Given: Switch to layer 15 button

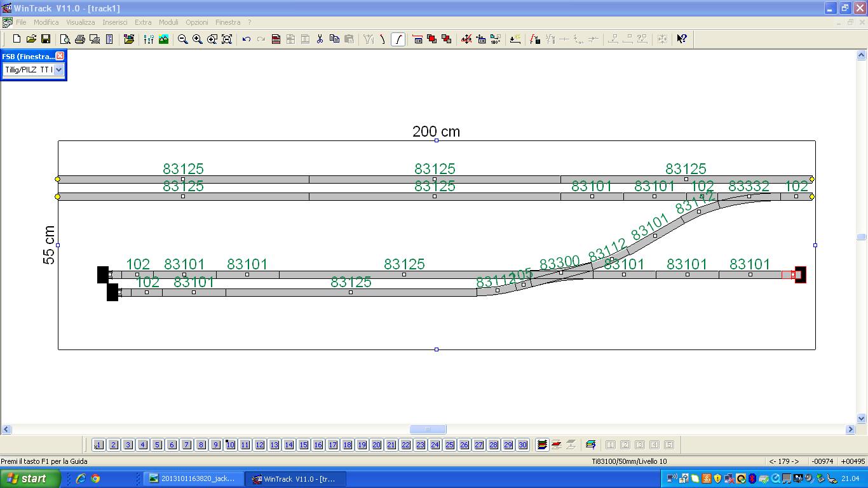Looking at the screenshot, I should coord(303,445).
